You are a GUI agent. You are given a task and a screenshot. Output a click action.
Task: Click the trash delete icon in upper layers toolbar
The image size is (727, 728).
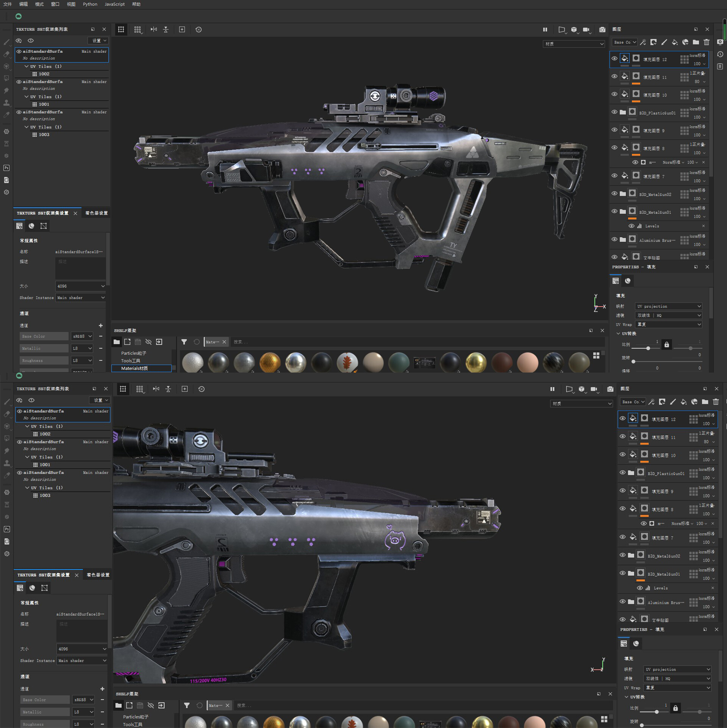tap(706, 42)
